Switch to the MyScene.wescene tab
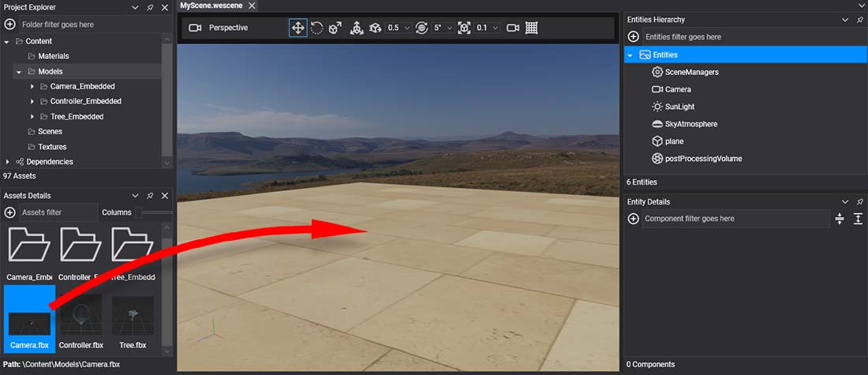 211,6
